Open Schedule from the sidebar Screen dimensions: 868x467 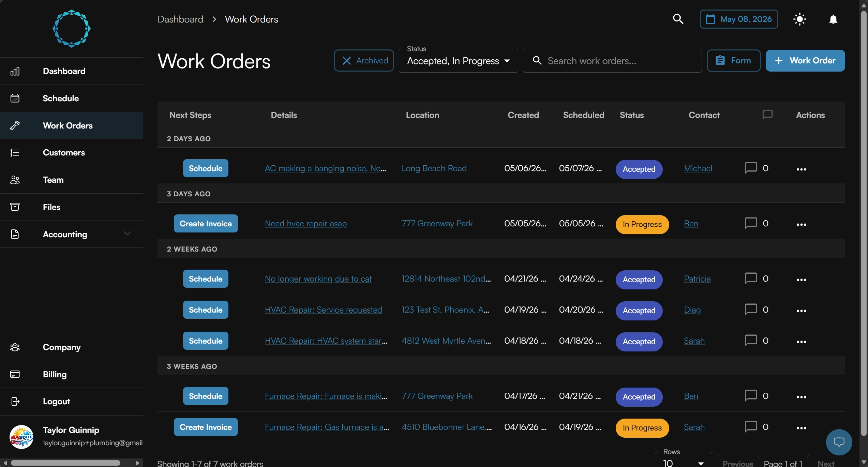click(x=72, y=99)
